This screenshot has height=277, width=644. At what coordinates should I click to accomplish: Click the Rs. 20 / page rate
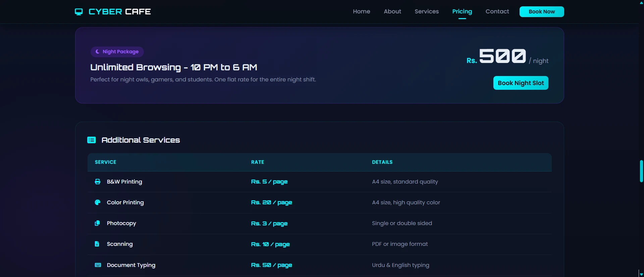pyautogui.click(x=272, y=202)
